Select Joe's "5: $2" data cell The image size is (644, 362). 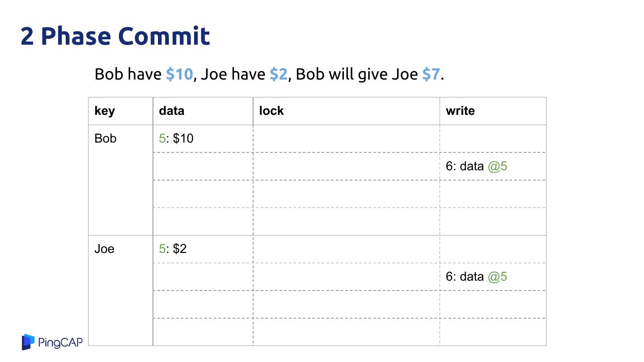tap(173, 249)
